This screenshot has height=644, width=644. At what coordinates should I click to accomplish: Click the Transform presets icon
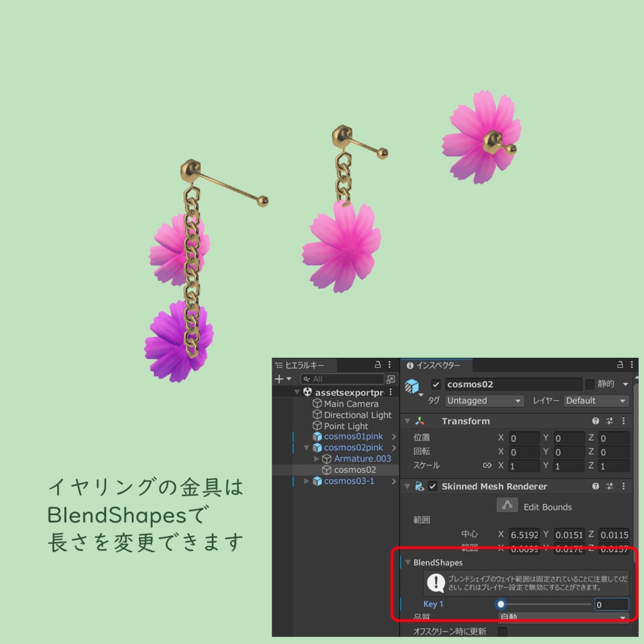click(x=610, y=421)
